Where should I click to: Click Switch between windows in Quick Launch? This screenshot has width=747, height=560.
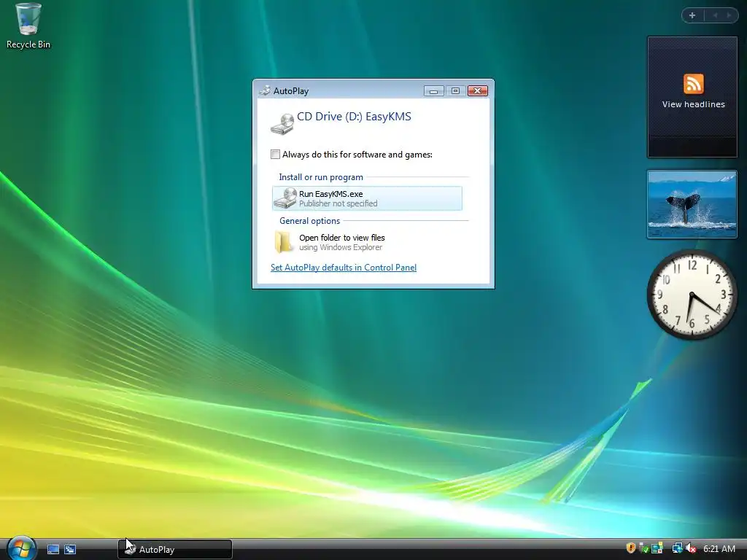(70, 550)
